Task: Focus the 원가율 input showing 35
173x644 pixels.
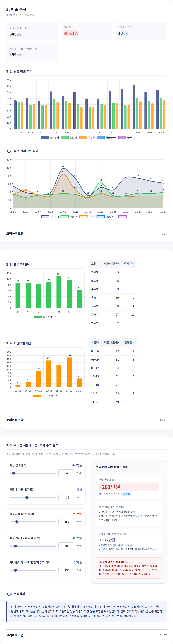Action: click(66, 498)
